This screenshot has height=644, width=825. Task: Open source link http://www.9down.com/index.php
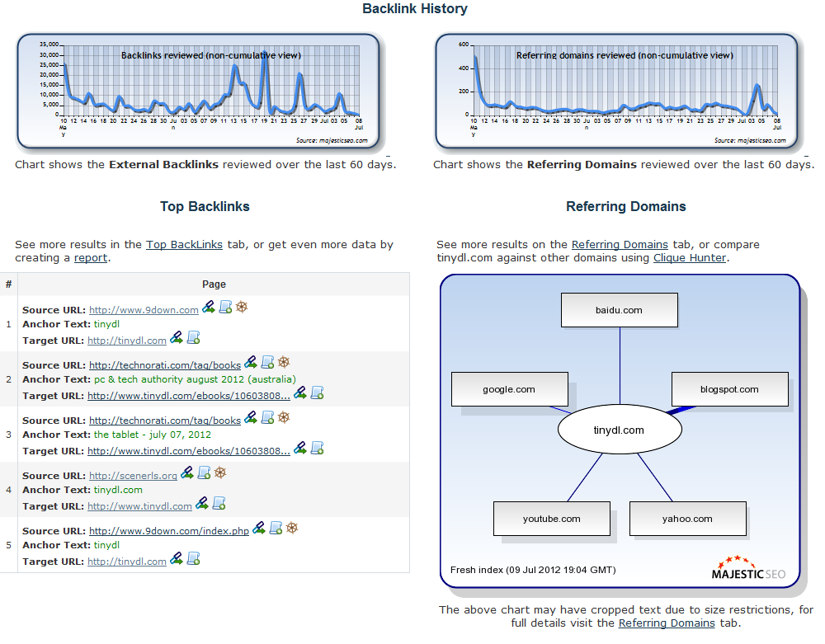169,531
